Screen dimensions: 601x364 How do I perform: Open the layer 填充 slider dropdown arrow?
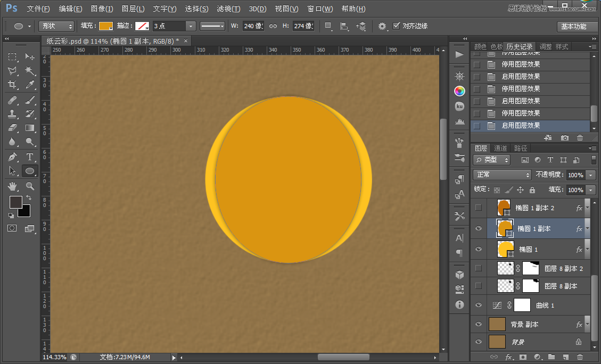591,189
